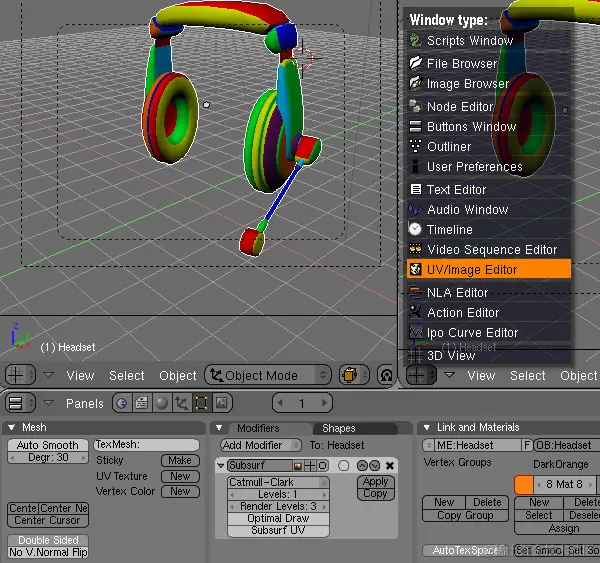Collapse the Subsurf modifier arrow
This screenshot has width=600, height=563.
pyautogui.click(x=221, y=466)
